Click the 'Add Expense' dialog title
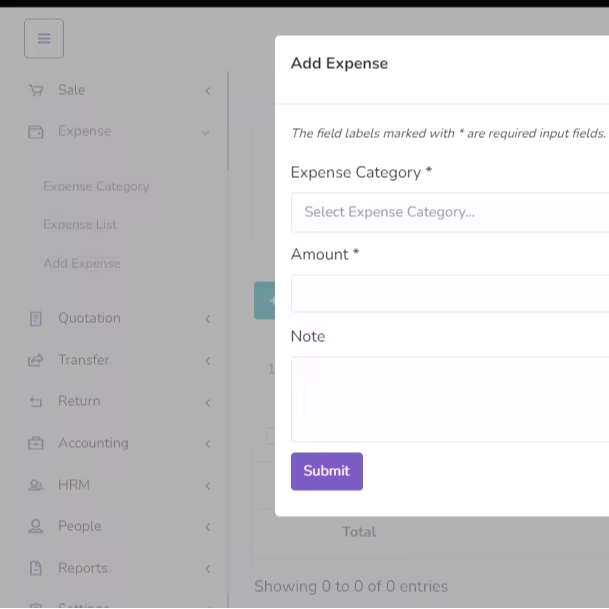This screenshot has height=609, width=609. 339,63
